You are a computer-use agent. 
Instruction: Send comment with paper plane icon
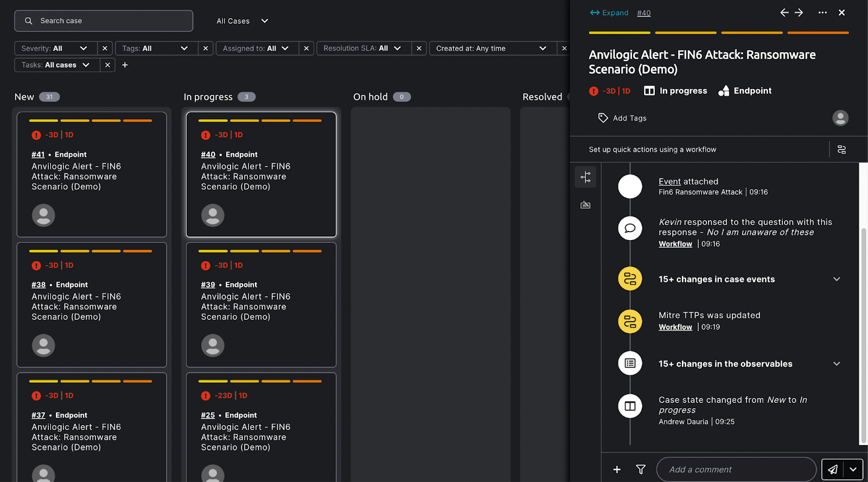(833, 470)
